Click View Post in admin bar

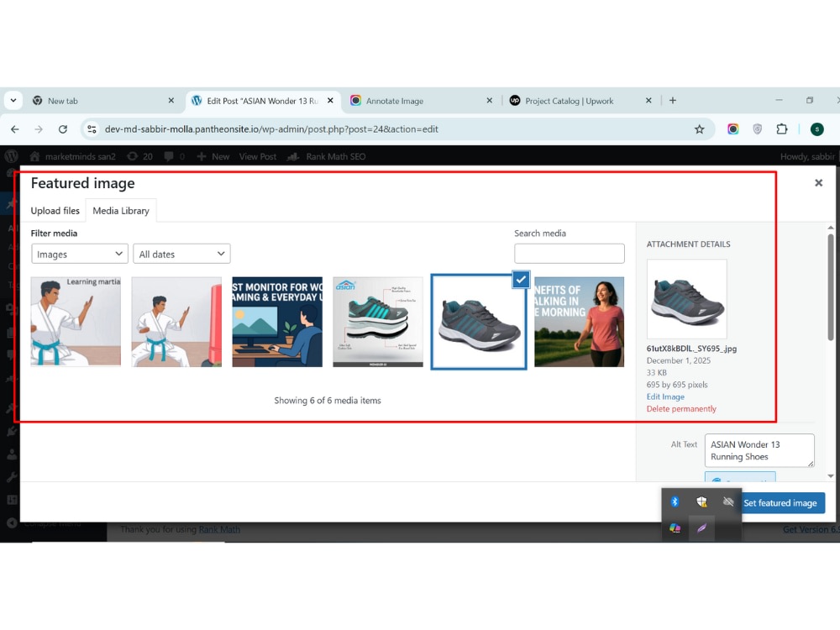click(x=258, y=156)
